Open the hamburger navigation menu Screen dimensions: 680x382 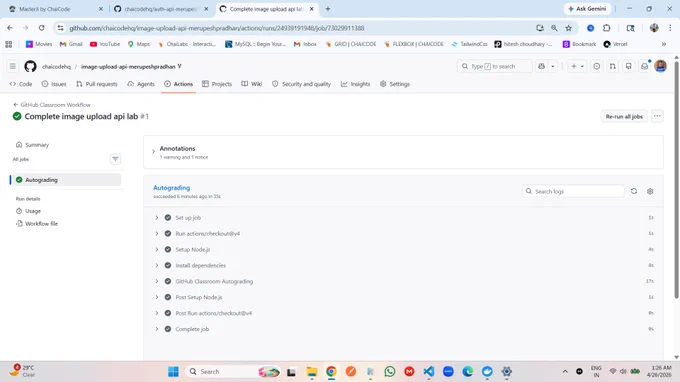(13, 66)
